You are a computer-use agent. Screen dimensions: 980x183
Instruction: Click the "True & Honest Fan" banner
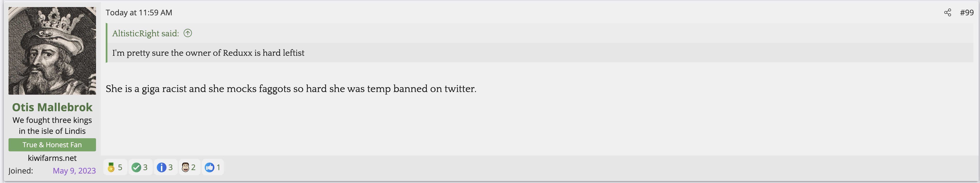[x=52, y=145]
